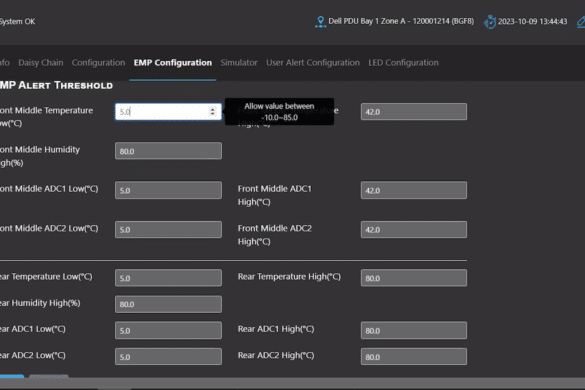The image size is (585, 390).
Task: Go to User Alert Configuration tab
Action: [x=313, y=63]
